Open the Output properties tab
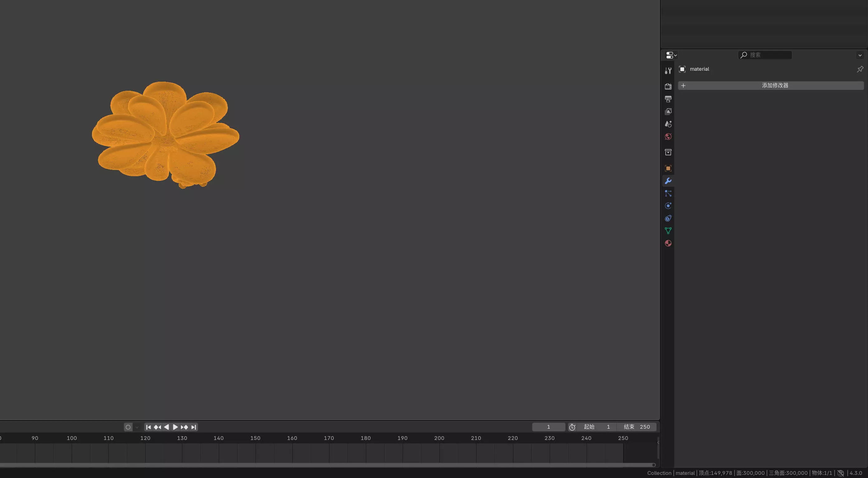 [x=668, y=99]
